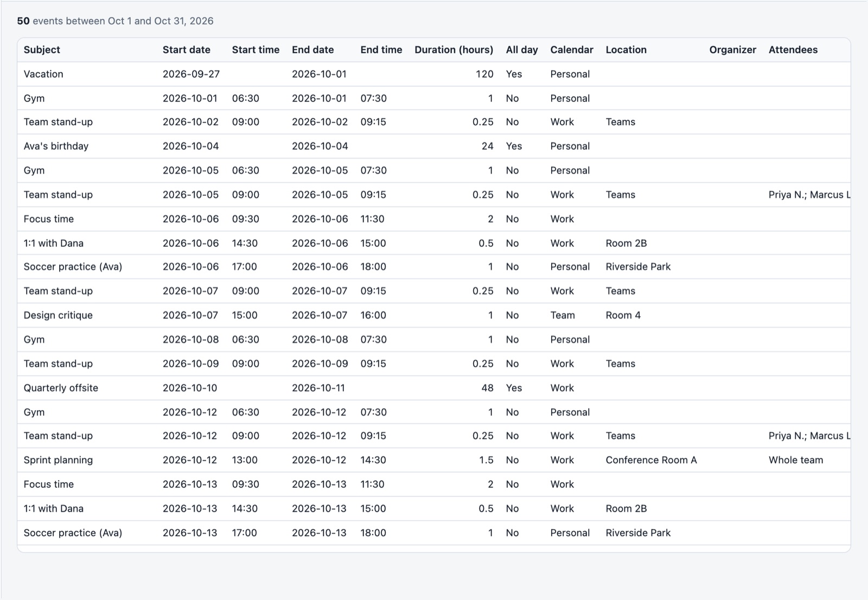This screenshot has width=868, height=600.
Task: Click the Location column header
Action: 626,50
